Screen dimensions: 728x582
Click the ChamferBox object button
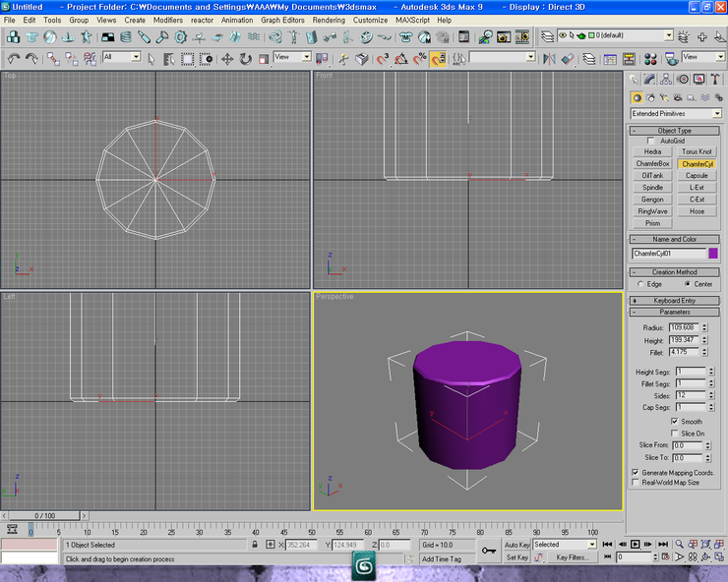pyautogui.click(x=653, y=164)
